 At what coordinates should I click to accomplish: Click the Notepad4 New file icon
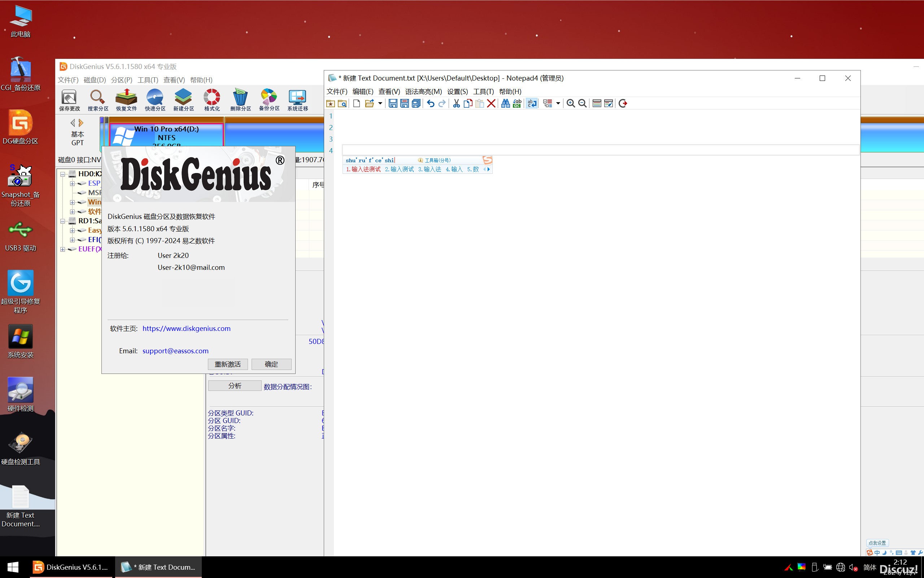(x=356, y=103)
